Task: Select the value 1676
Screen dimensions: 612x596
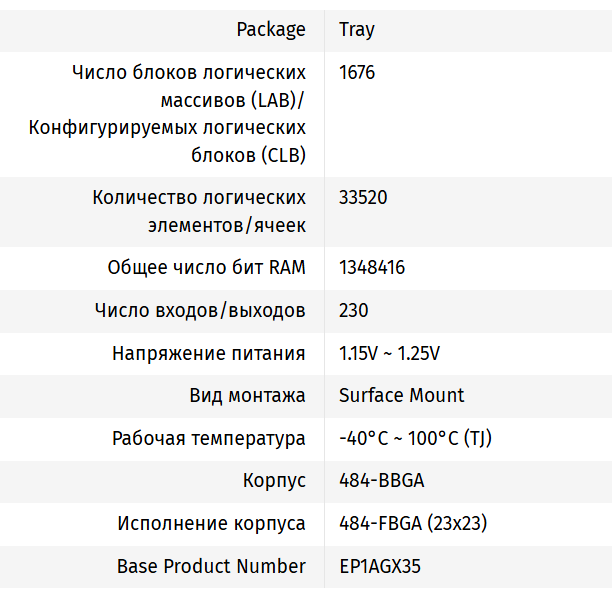Action: (357, 72)
